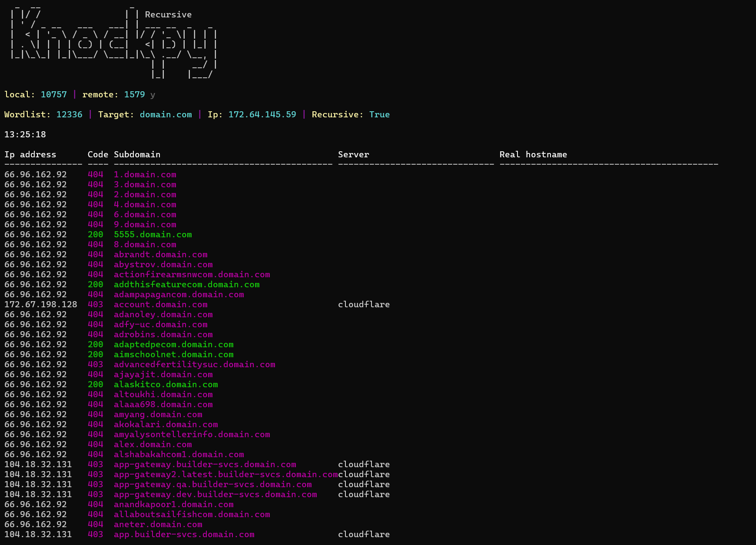Screen dimensions: 756x545
Task: Click subdomain allaboutsailfishcom.domain.com
Action: (192, 514)
